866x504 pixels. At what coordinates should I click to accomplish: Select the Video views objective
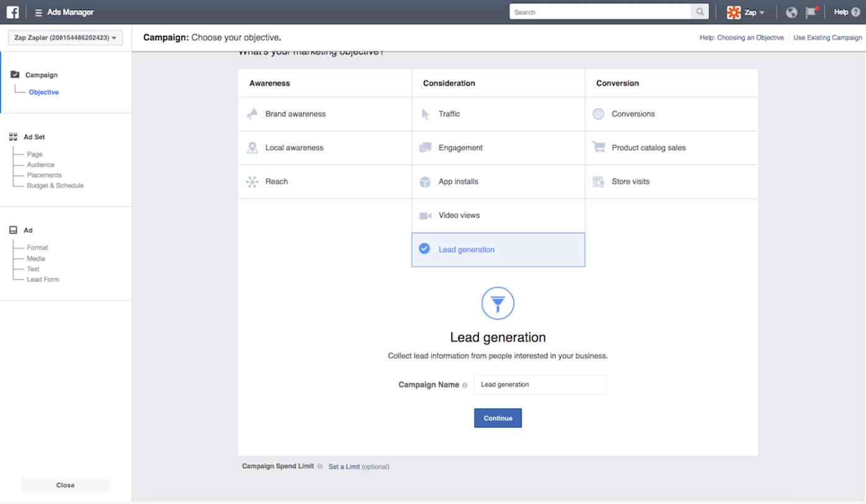[498, 216]
